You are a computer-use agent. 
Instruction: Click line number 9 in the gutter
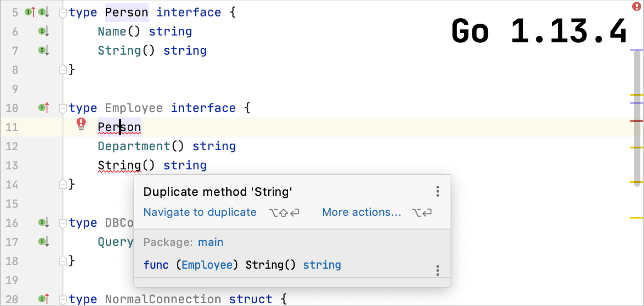click(16, 89)
